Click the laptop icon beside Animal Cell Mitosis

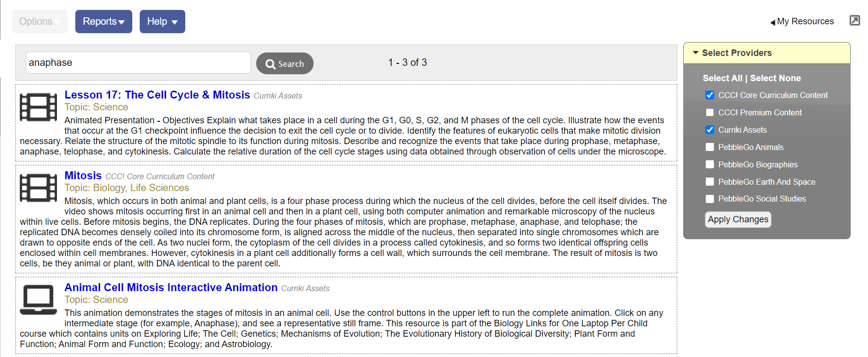point(38,300)
